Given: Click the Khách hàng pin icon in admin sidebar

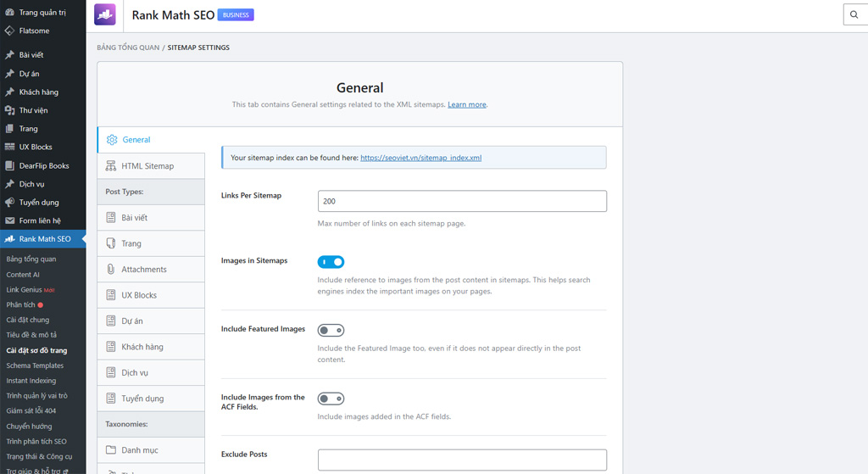Looking at the screenshot, I should click(9, 92).
